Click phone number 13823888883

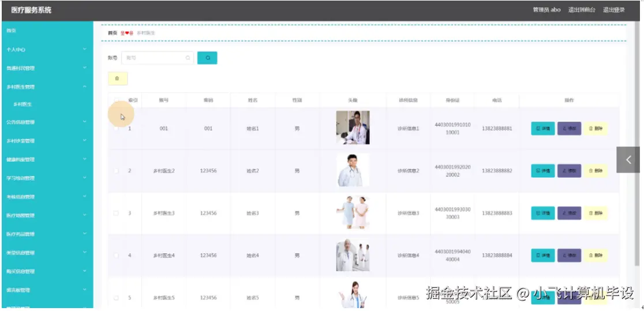(497, 213)
